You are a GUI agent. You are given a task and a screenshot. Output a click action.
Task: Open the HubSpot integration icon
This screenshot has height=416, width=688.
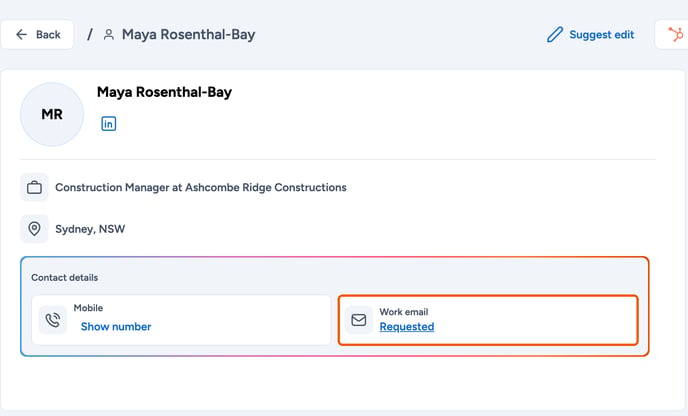[x=675, y=35]
